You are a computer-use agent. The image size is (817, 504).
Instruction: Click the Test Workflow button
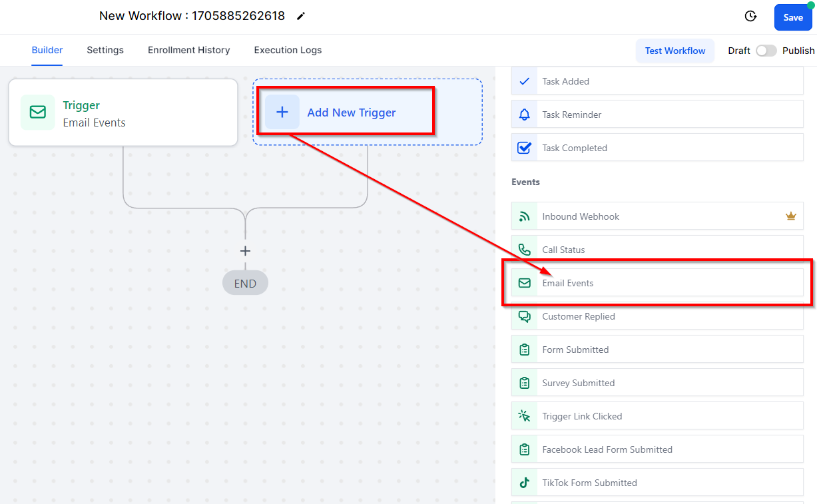click(675, 51)
